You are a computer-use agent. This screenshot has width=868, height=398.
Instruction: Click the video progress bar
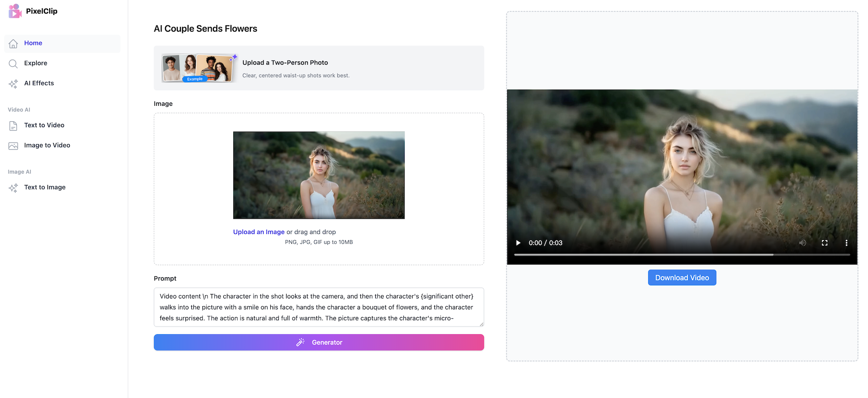[x=682, y=255]
